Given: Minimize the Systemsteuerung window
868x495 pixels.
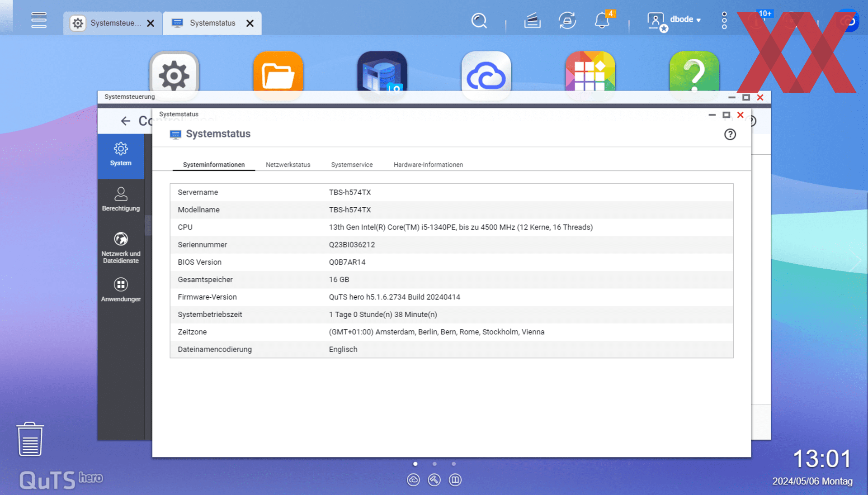Looking at the screenshot, I should (732, 97).
